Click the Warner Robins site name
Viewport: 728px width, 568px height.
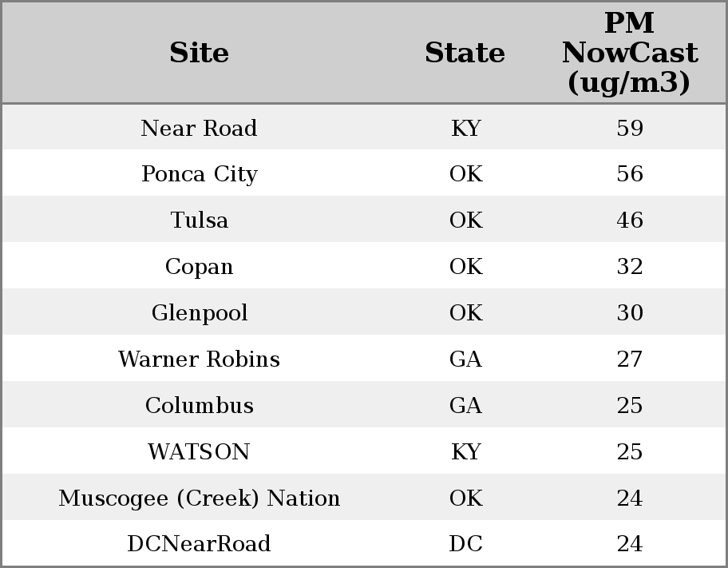click(199, 359)
